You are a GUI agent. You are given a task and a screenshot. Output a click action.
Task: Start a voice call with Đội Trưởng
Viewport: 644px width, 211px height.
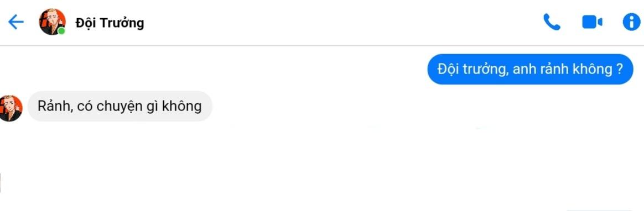(552, 22)
